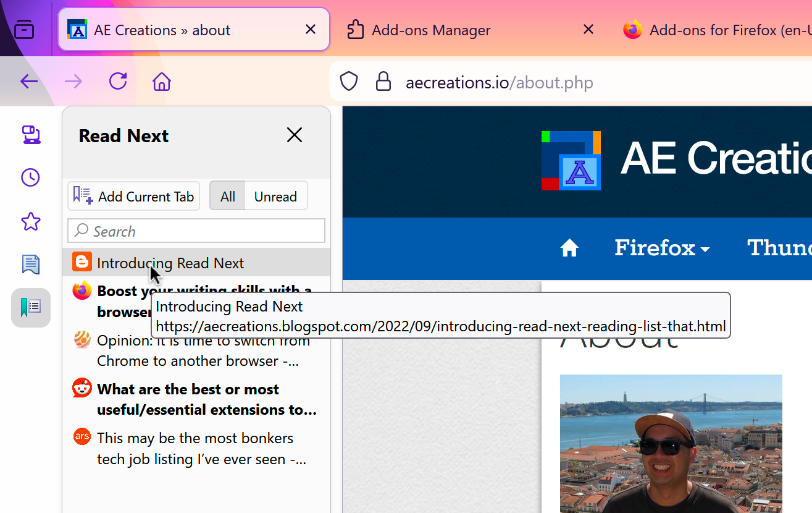Open the Introducing Read Next list entry
The image size is (812, 513).
click(170, 263)
